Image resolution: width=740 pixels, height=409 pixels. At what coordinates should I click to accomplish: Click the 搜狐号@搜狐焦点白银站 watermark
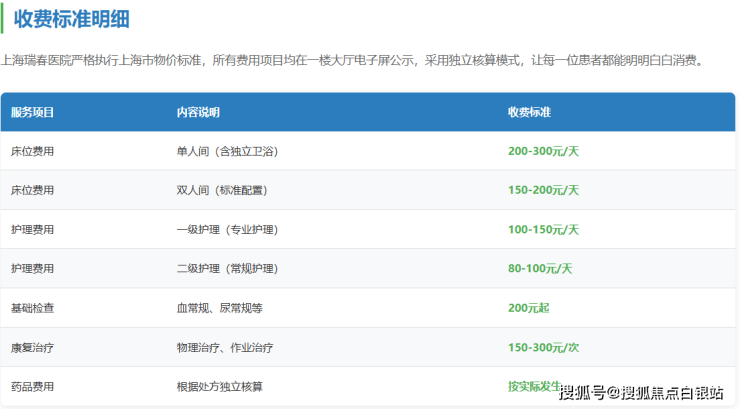[x=641, y=393]
